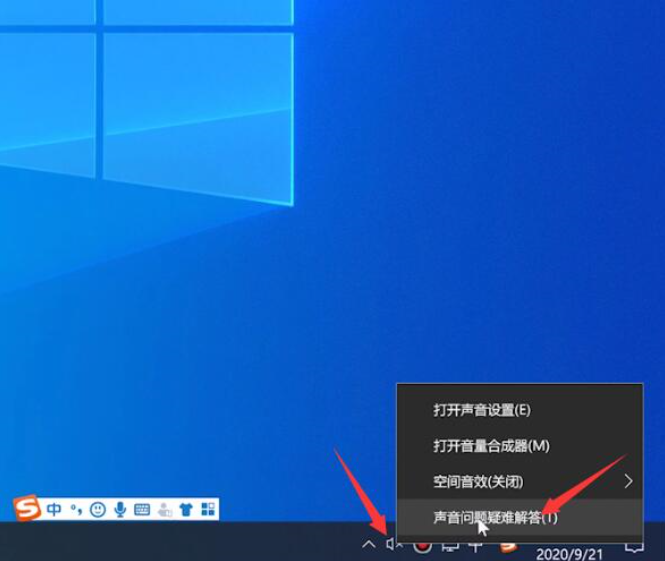Image resolution: width=665 pixels, height=561 pixels.
Task: Click the network monitor tray icon
Action: [450, 545]
